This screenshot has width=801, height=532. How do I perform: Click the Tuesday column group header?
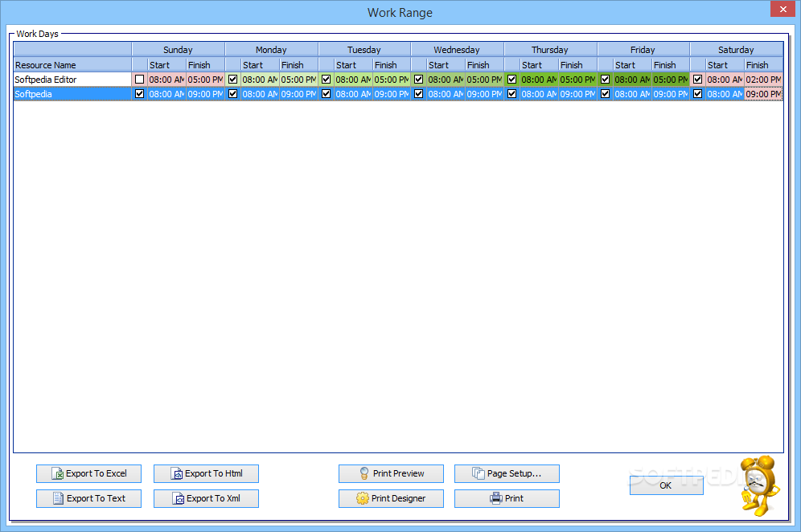[364, 50]
